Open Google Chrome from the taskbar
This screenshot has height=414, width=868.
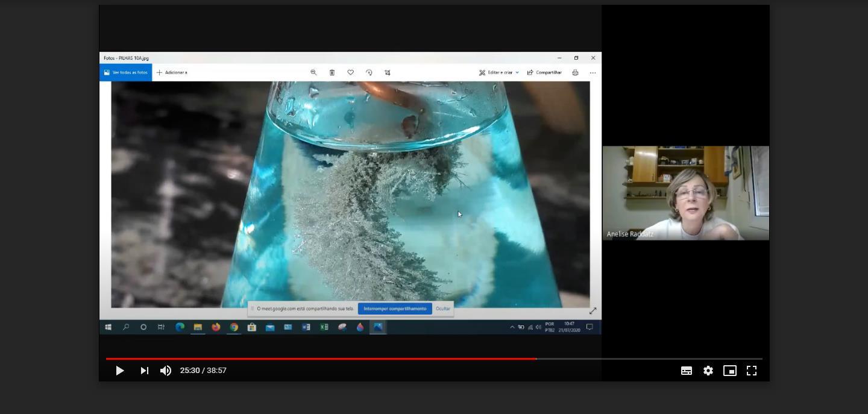234,327
